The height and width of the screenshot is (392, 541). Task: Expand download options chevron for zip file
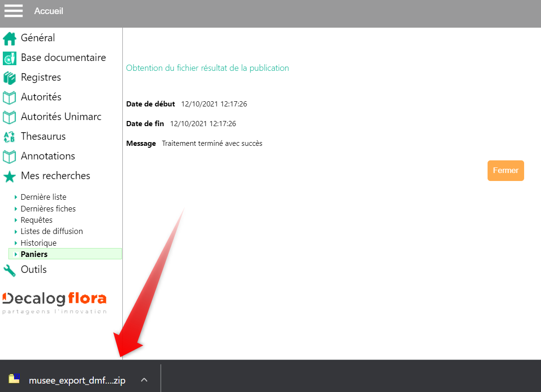coord(144,380)
